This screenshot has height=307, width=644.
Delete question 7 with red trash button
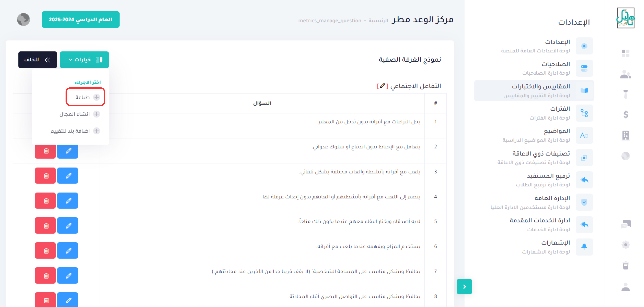click(45, 276)
